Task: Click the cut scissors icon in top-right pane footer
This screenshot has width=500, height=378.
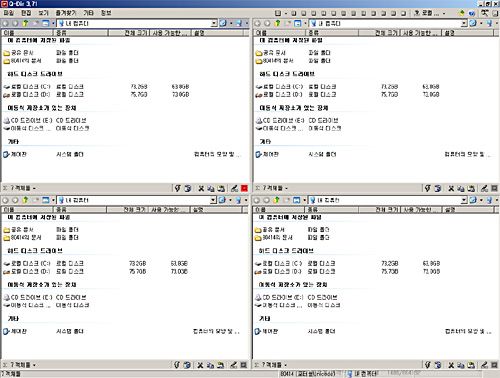Action: (x=451, y=188)
